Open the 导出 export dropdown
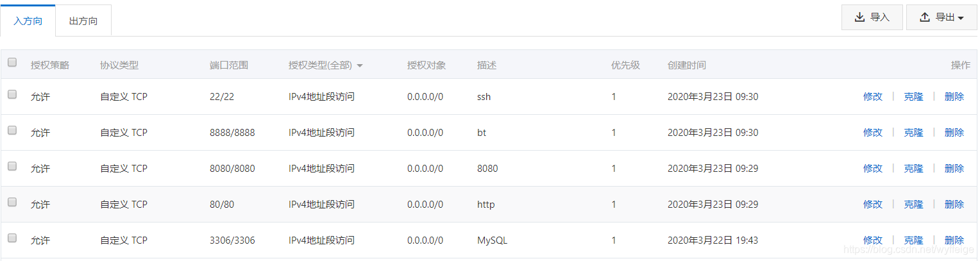Viewport: 980px width, 261px height. [942, 17]
